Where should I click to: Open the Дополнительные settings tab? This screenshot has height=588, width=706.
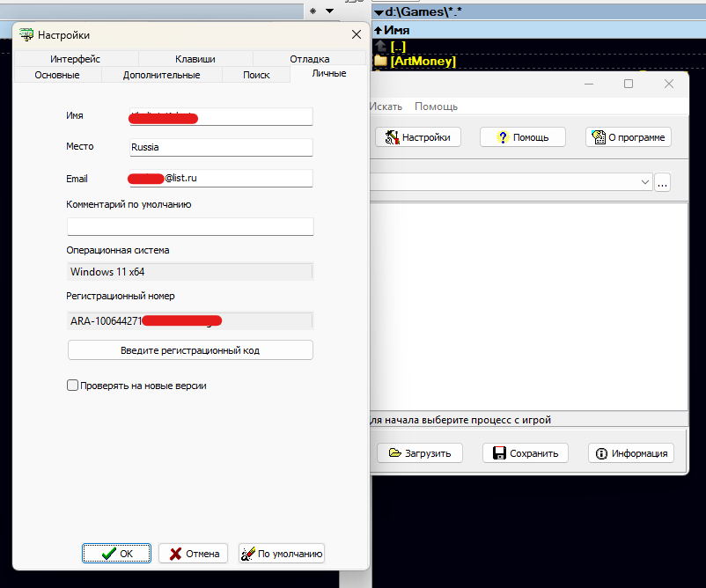(x=161, y=75)
